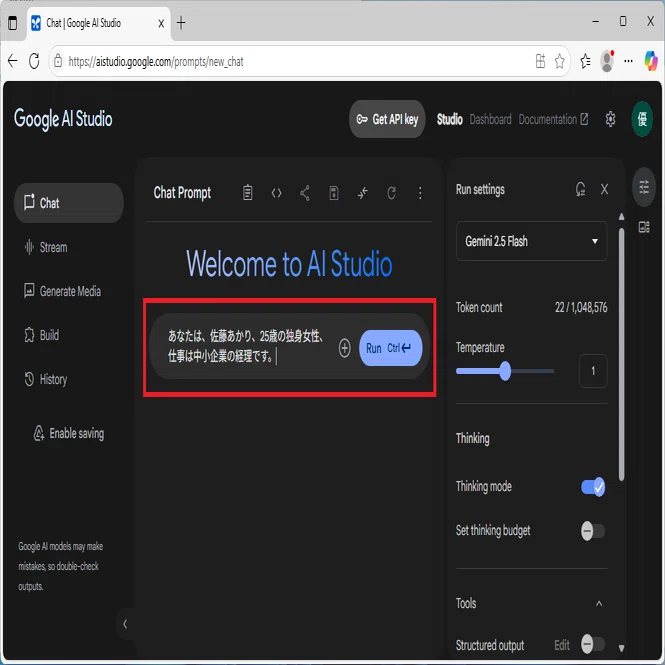Open the browser favorites list icon
The height and width of the screenshot is (665, 665).
click(x=585, y=61)
